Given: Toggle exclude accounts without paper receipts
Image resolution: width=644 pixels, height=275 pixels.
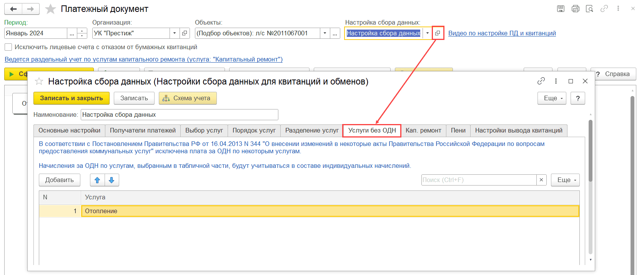Looking at the screenshot, I should coord(8,47).
